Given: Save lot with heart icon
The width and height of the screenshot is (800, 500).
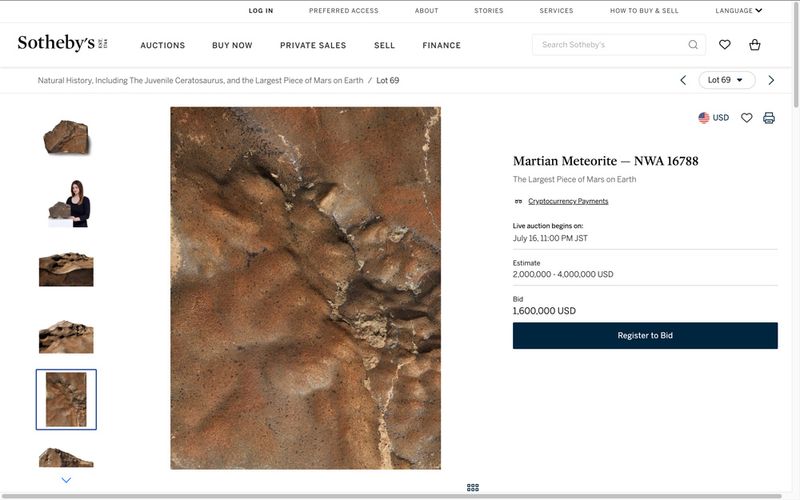Looking at the screenshot, I should click(x=746, y=118).
